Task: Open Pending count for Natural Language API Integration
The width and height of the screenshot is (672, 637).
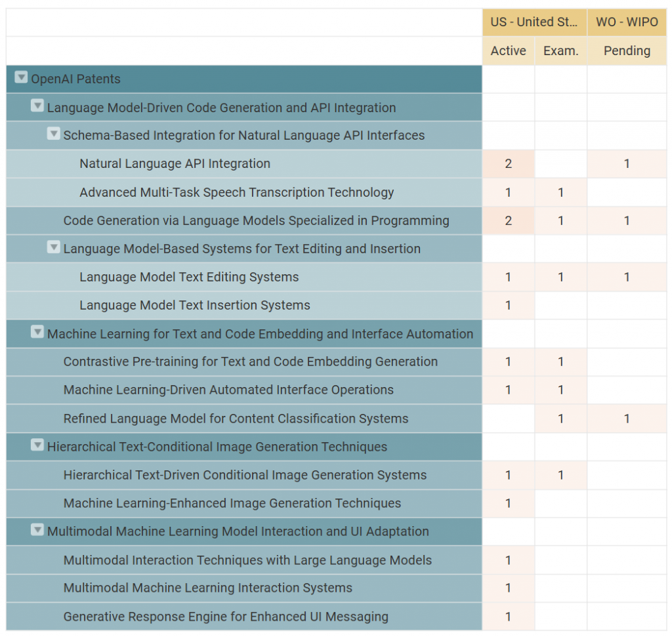Action: [627, 163]
